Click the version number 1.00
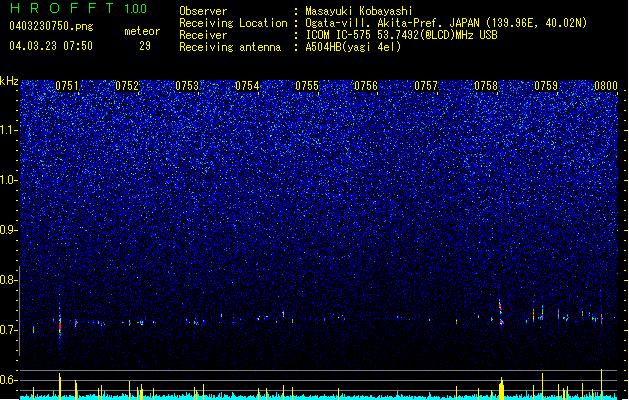 click(x=136, y=8)
